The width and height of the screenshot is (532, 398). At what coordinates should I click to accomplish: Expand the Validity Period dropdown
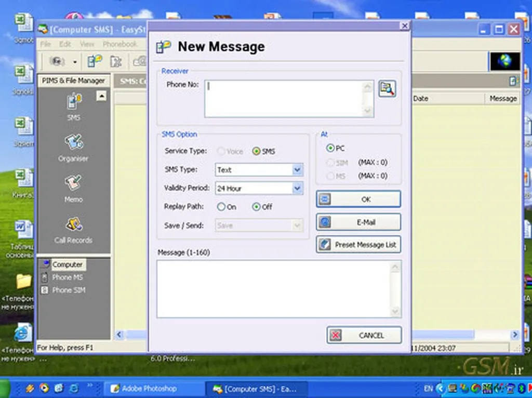pyautogui.click(x=297, y=188)
